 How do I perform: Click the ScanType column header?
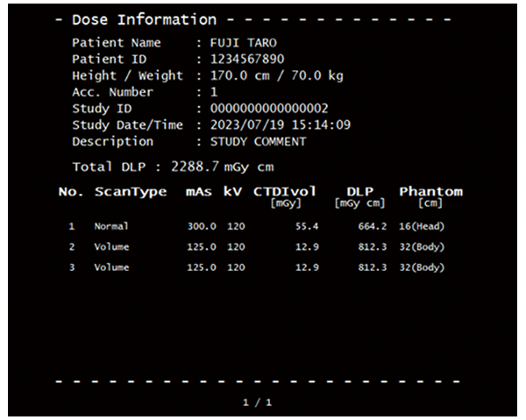pyautogui.click(x=131, y=192)
